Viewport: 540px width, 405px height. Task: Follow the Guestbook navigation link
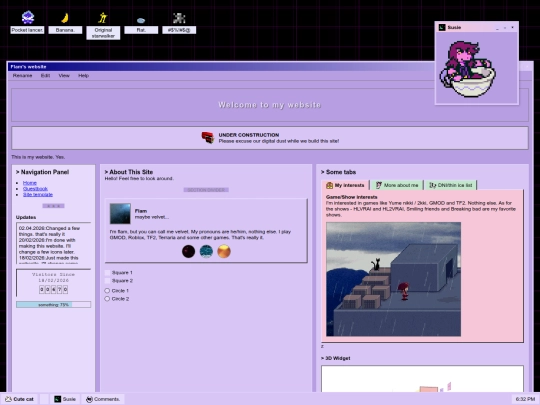coord(35,189)
